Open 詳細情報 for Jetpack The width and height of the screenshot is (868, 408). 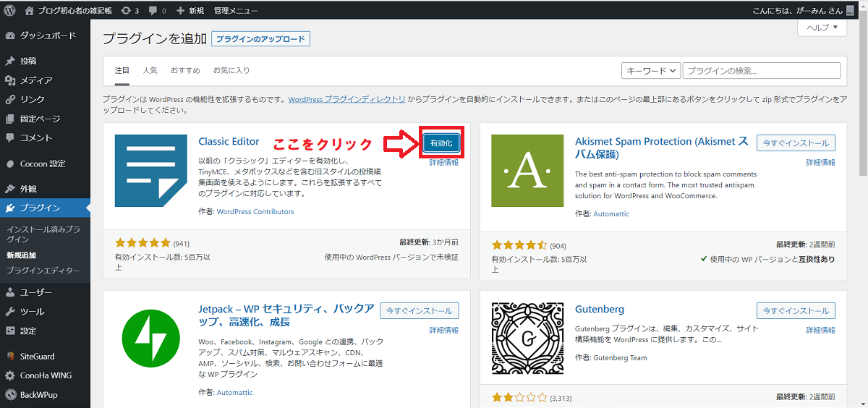point(444,330)
